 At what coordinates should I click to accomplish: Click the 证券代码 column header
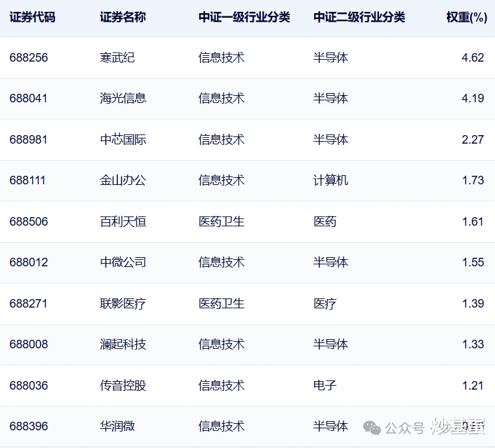point(32,17)
